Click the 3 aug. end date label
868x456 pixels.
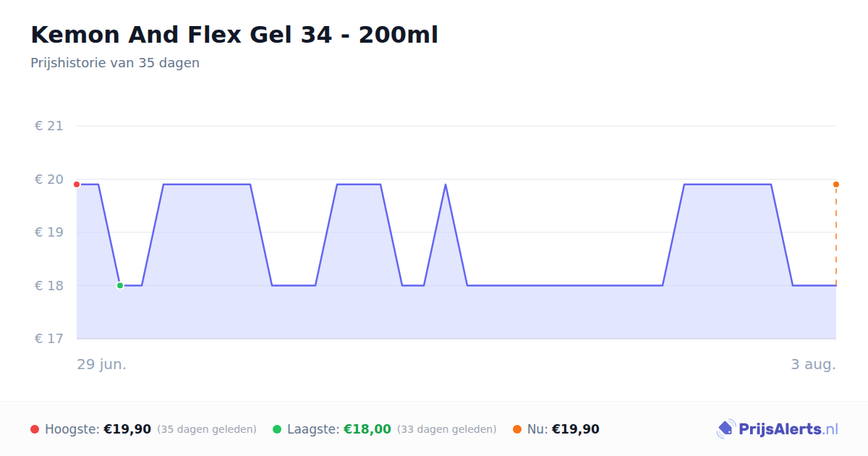[x=814, y=364]
